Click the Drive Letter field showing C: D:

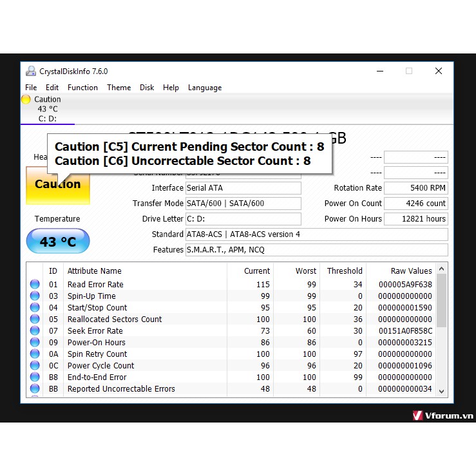[243, 219]
